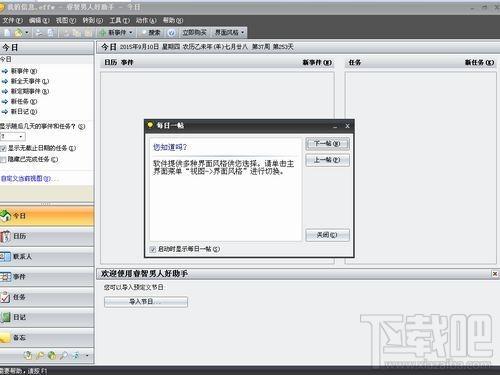Open the 视图 menu
Image resolution: width=500 pixels, height=375 pixels.
[66, 21]
